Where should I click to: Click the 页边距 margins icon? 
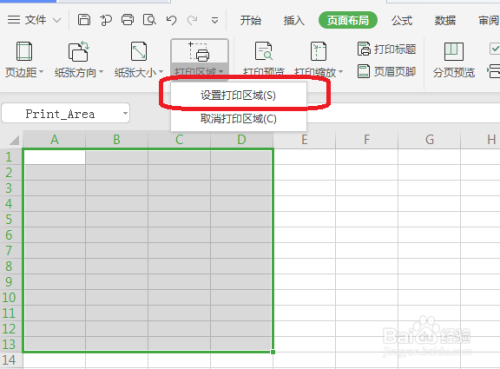(24, 52)
